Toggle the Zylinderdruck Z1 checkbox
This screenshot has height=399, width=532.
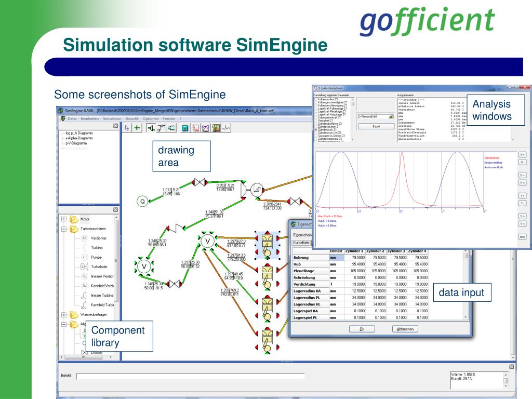(316, 130)
